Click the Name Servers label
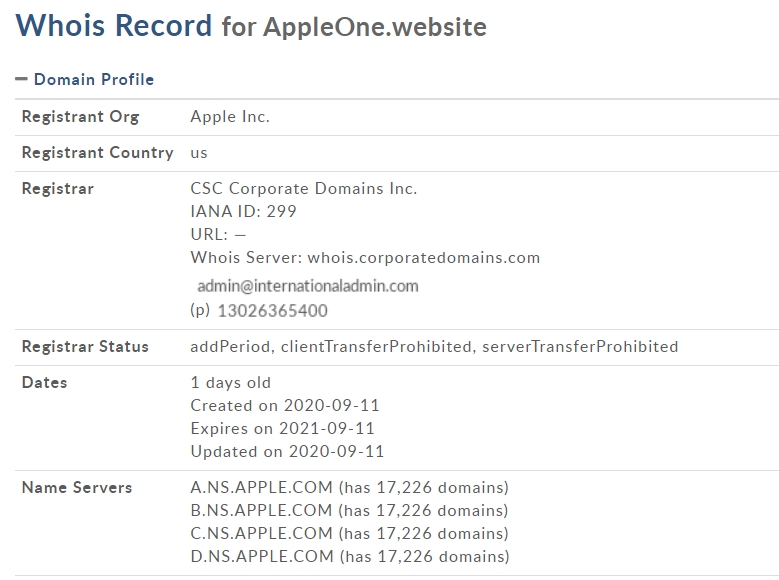Screen dimensions: 779x580 [77, 488]
